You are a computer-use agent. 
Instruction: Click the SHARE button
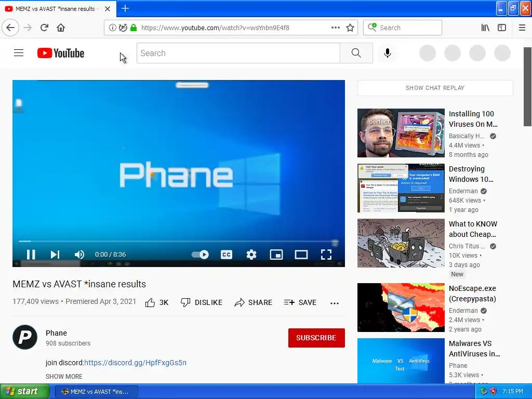point(253,302)
